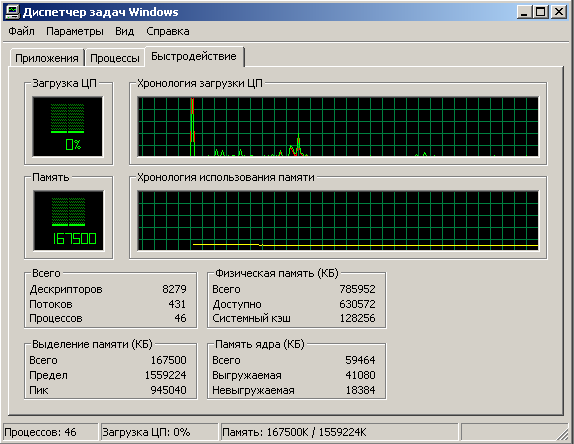
Task: Click the Процессов: 46 status bar panel
Action: 51,432
